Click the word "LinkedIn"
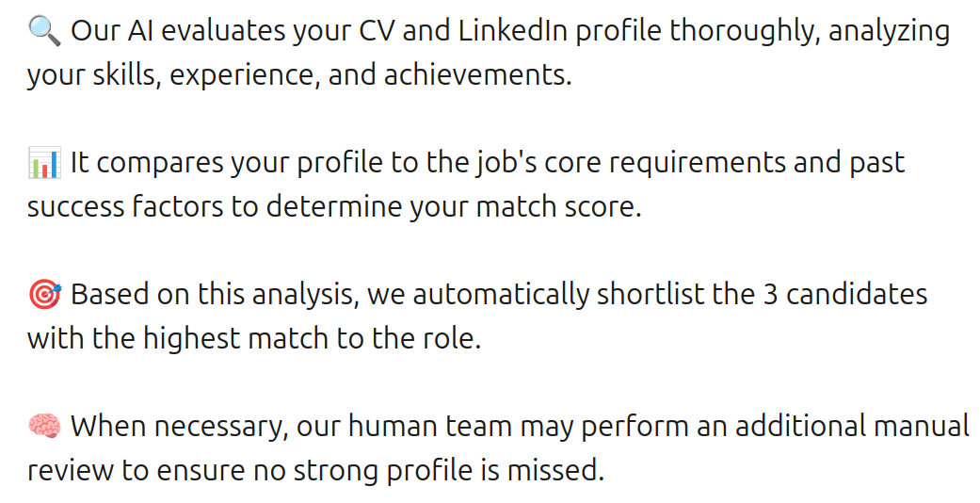Screen dimensions: 980x503 (x=512, y=31)
